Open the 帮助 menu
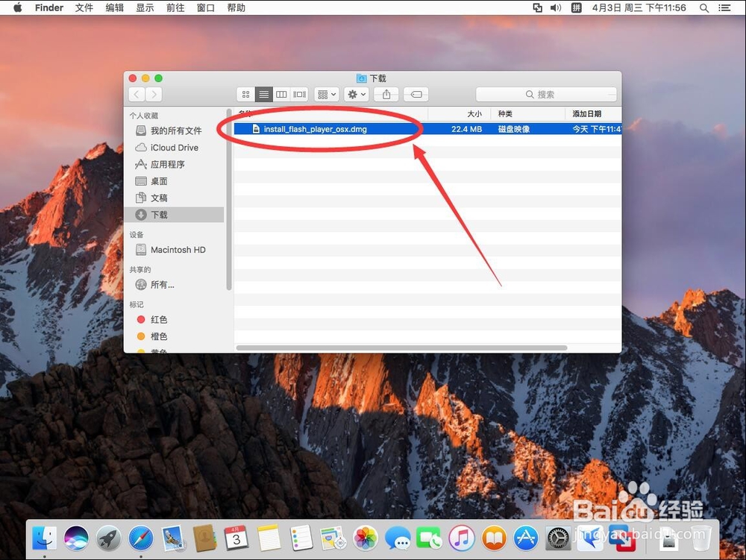This screenshot has height=560, width=746. 236,7
